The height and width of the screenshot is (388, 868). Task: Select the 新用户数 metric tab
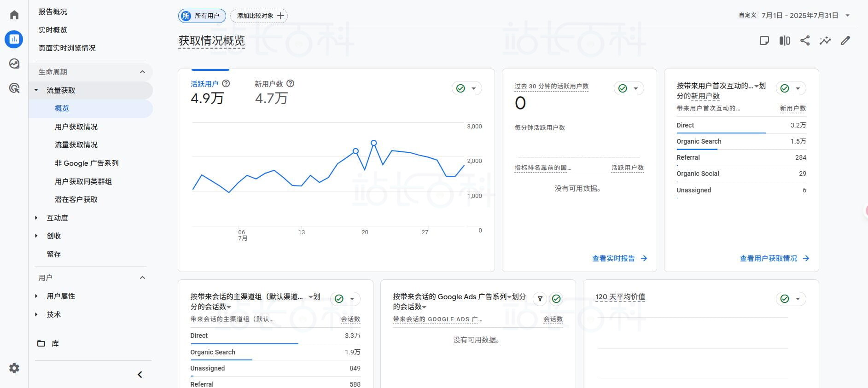pos(274,92)
